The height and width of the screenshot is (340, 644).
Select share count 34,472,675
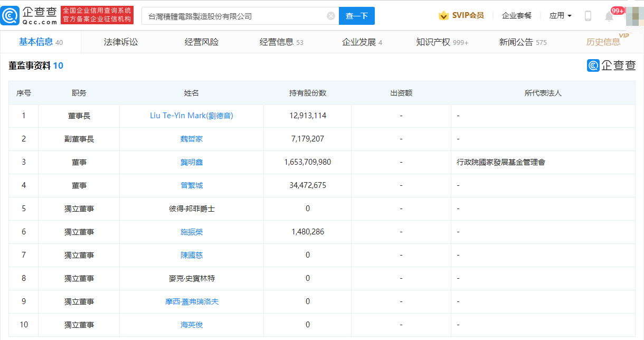(x=308, y=185)
